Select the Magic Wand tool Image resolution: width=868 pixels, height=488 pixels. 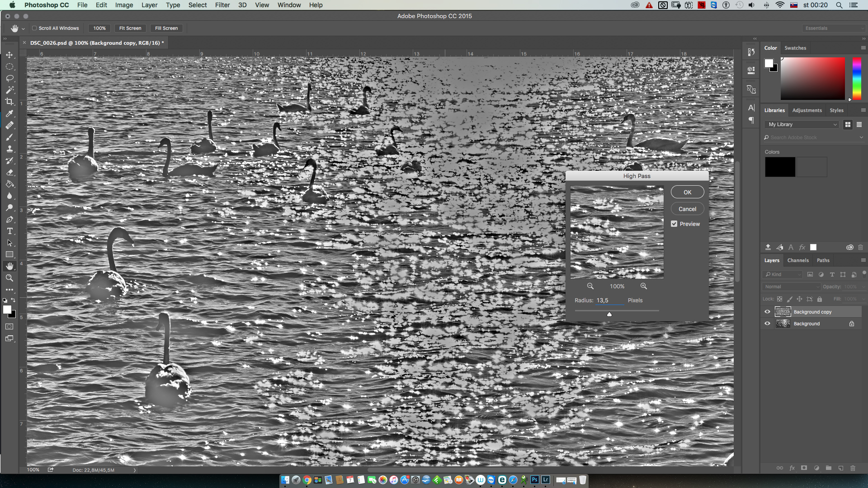coord(9,90)
